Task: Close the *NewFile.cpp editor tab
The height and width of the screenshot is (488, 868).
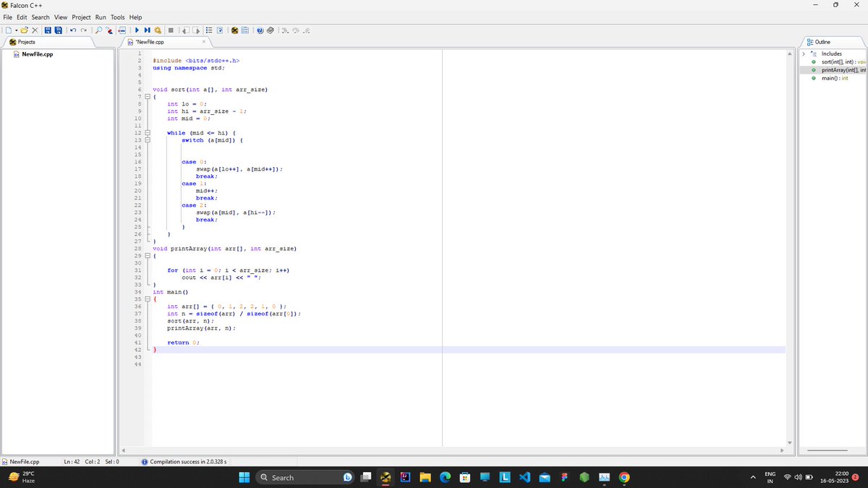Action: [x=204, y=42]
